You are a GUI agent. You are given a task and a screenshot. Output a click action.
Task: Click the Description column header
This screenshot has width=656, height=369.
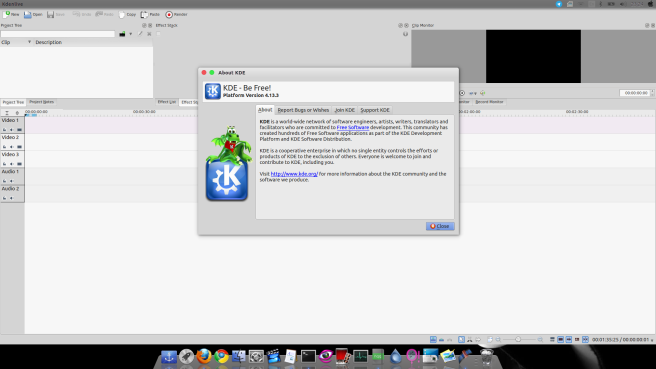tap(49, 42)
